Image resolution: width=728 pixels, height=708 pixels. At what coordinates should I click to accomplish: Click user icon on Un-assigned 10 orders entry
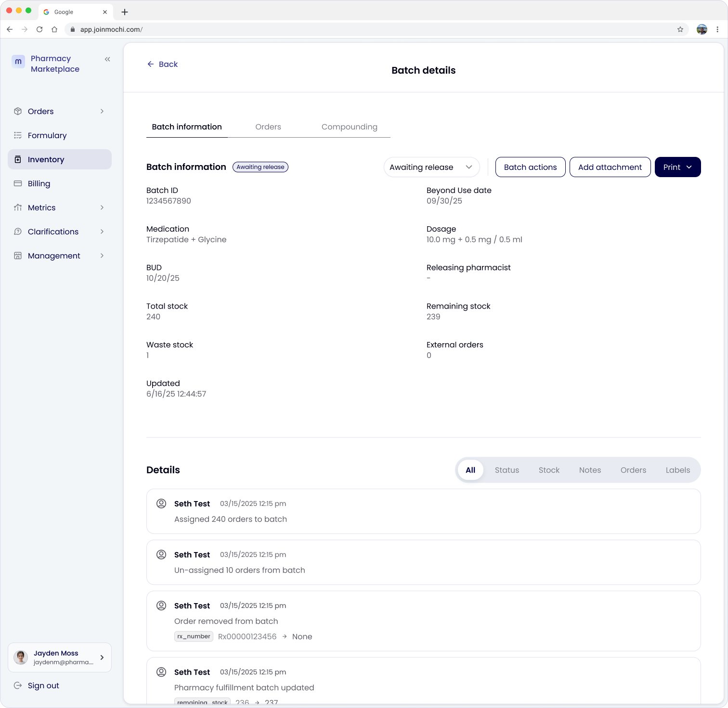(161, 554)
